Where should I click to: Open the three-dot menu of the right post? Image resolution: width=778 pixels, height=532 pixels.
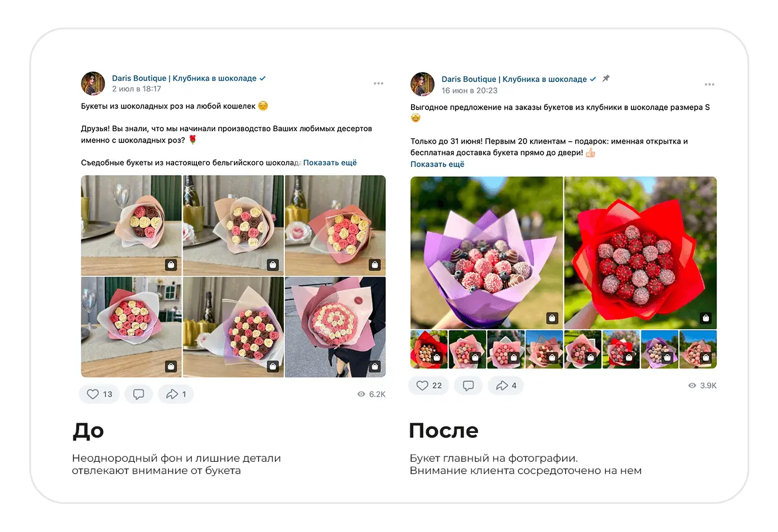pyautogui.click(x=709, y=84)
